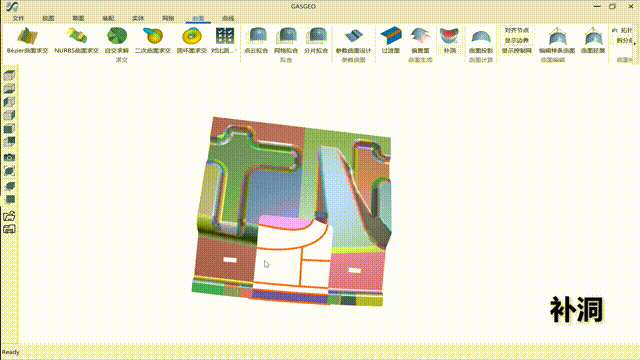640x360 pixels.
Task: Switch to the 实体 ribbon tab
Action: (x=138, y=18)
